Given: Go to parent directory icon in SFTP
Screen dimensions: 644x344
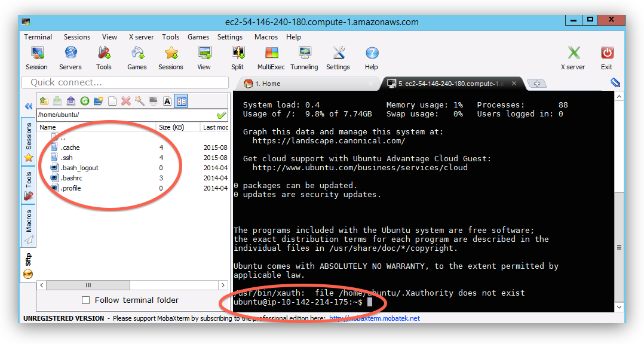Looking at the screenshot, I should coord(44,101).
